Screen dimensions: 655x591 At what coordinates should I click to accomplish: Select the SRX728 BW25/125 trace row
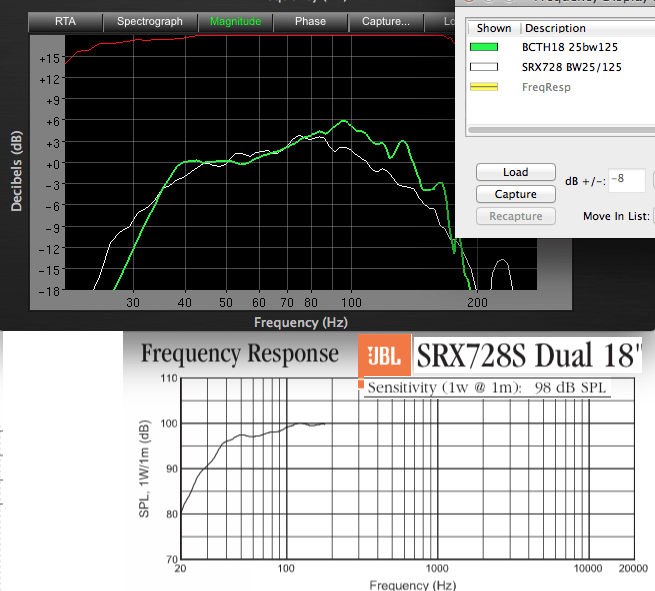click(561, 67)
